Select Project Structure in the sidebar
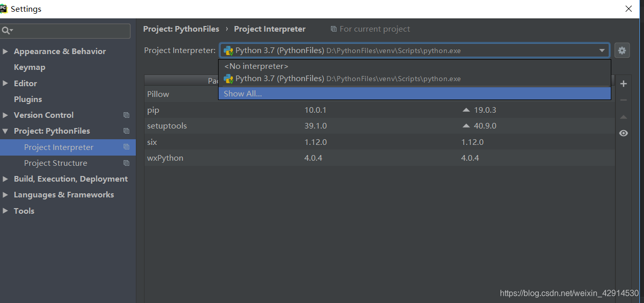The image size is (644, 303). [68, 163]
